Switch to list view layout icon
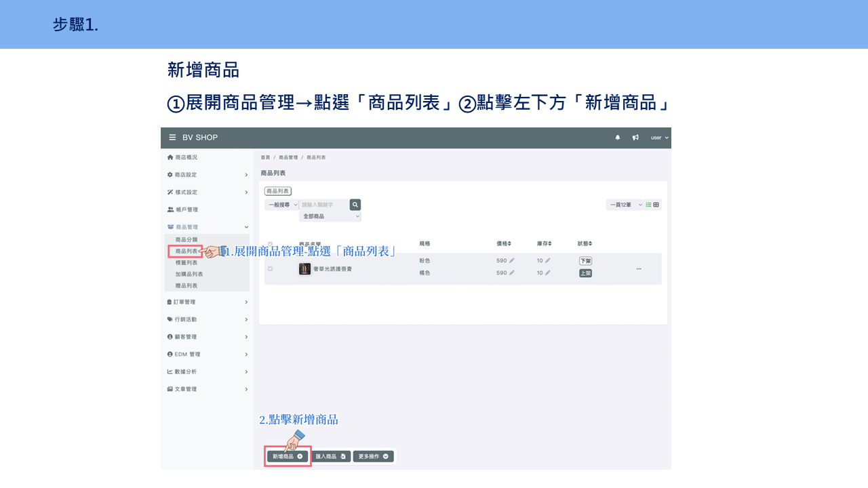868x488 pixels. 648,205
